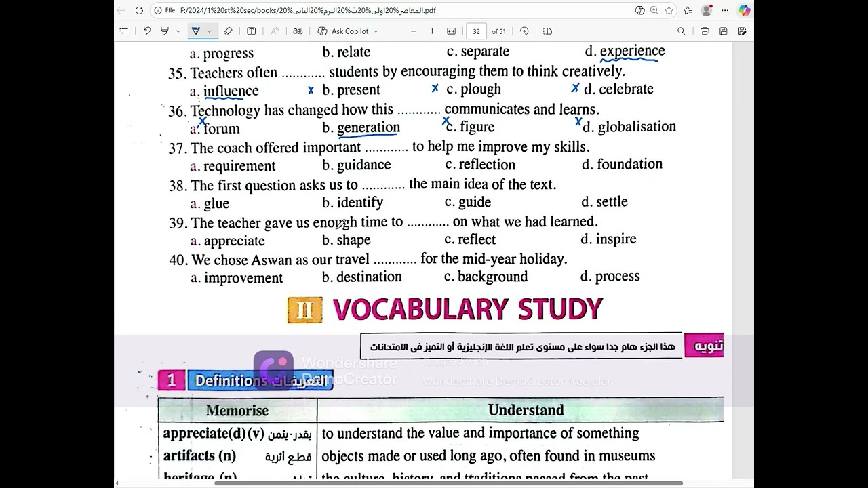The width and height of the screenshot is (868, 488).
Task: Go back in browser history
Action: [121, 10]
